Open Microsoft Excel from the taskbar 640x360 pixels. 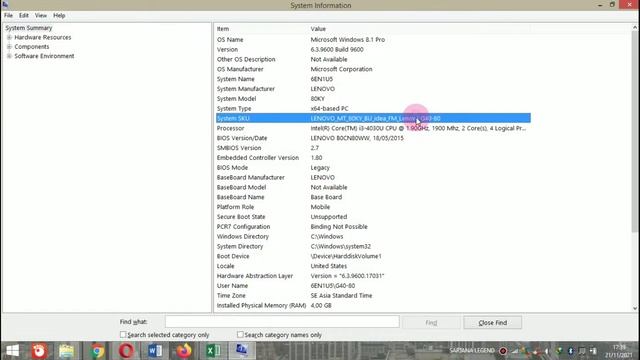[213, 351]
